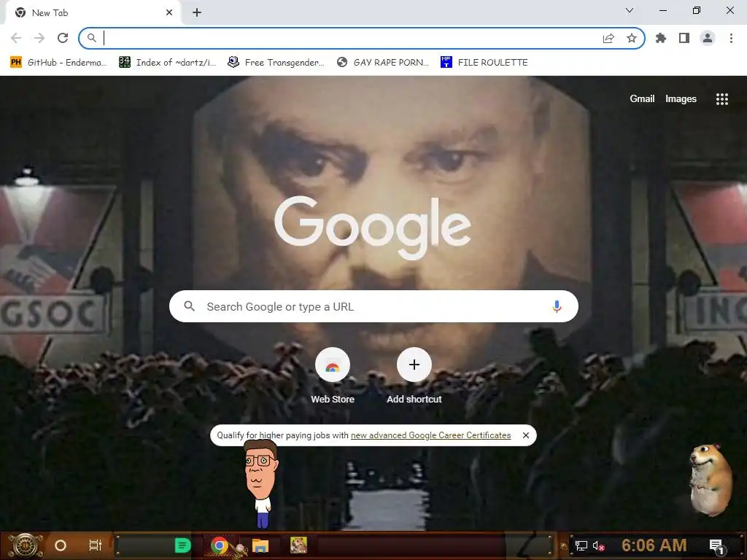This screenshot has width=747, height=560.
Task: Open the Google apps grid
Action: (x=721, y=98)
